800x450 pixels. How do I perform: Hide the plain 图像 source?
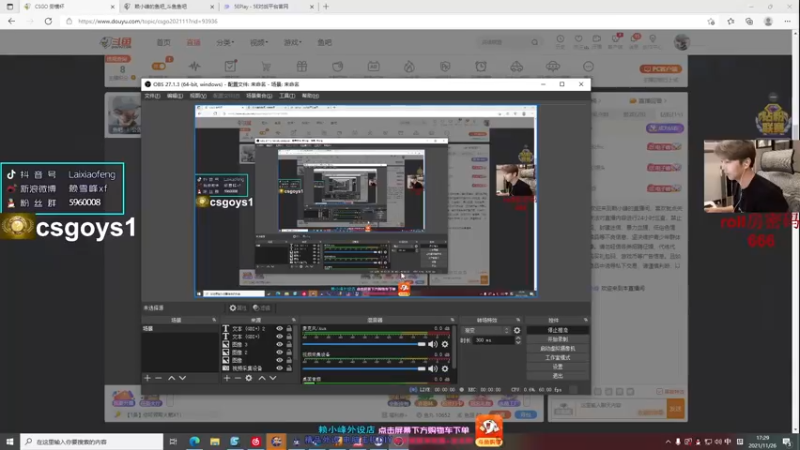click(280, 360)
